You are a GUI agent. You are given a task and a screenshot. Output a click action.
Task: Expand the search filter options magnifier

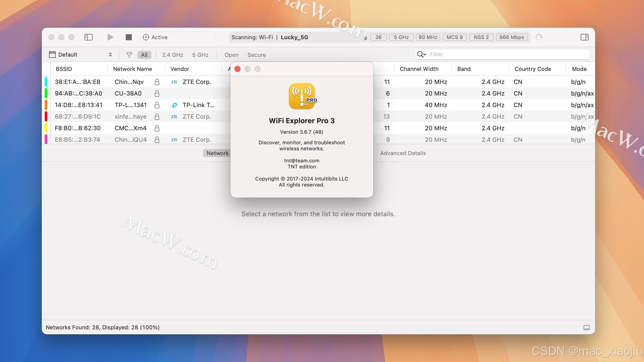coord(421,54)
